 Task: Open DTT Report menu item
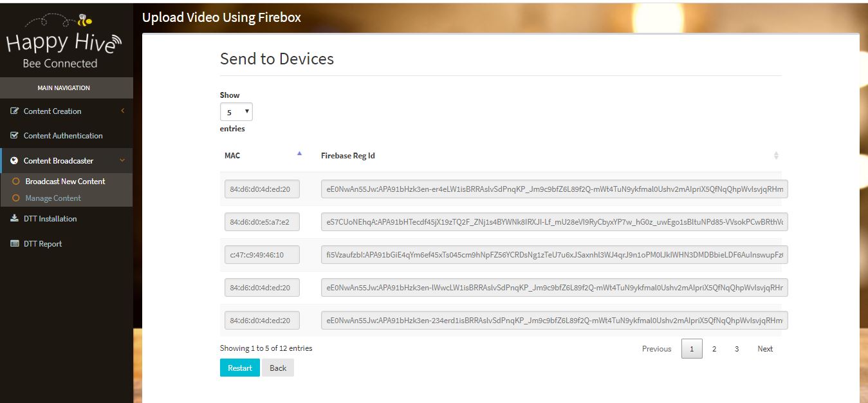tap(42, 244)
